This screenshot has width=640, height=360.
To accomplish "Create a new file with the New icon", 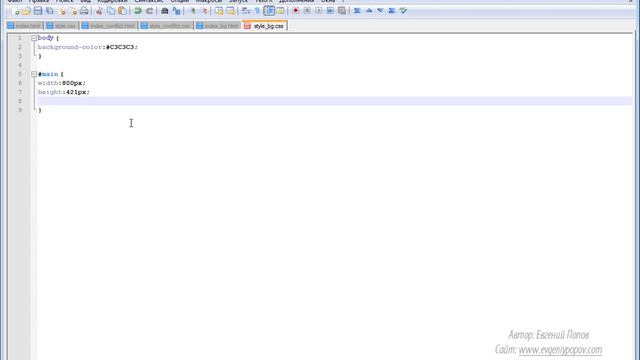I will [x=16, y=11].
